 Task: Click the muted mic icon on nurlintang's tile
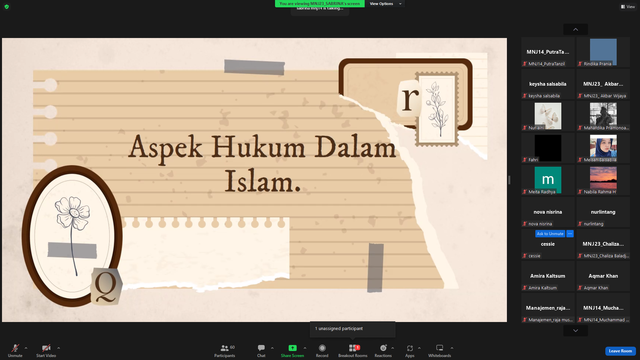tap(580, 224)
